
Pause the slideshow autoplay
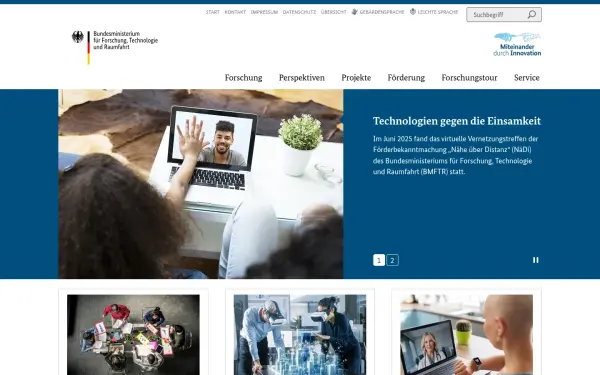tap(536, 260)
